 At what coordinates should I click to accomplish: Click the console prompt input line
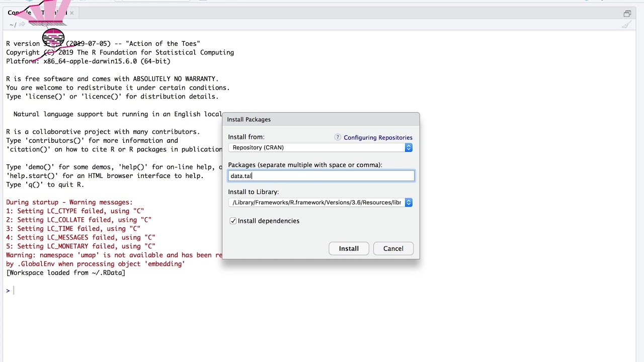[151, 291]
